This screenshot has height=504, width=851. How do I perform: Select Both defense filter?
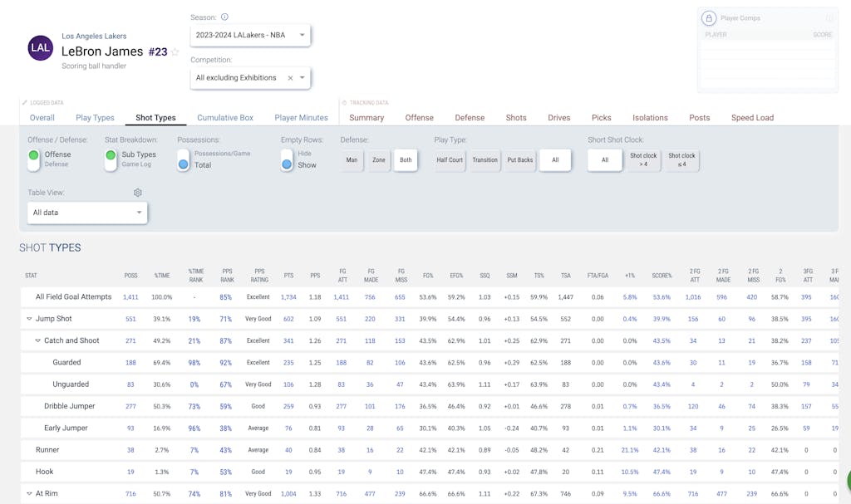coord(406,160)
